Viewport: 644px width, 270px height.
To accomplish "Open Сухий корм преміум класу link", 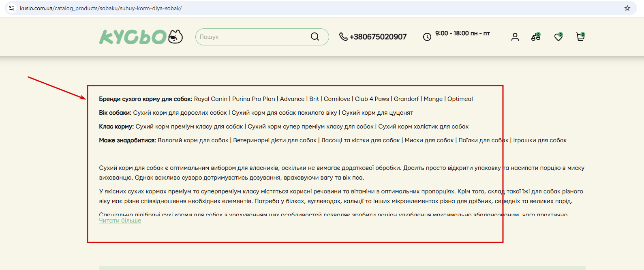I will [189, 126].
